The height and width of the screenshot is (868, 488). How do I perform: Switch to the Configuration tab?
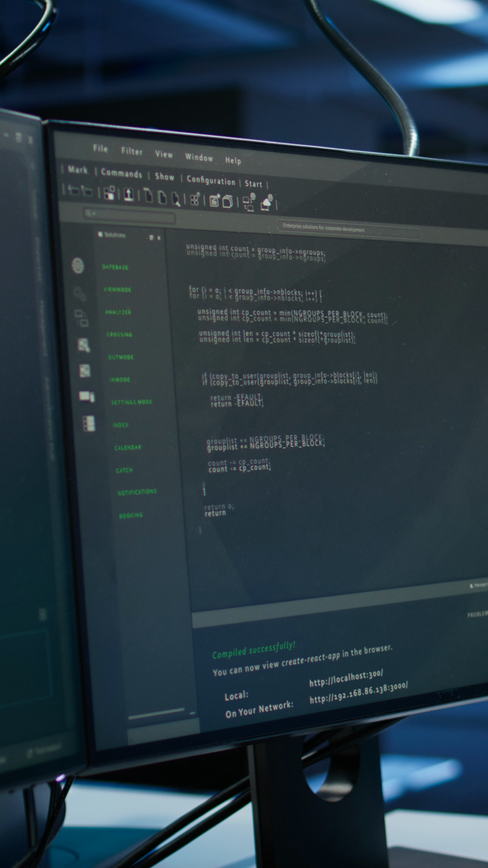[x=211, y=180]
